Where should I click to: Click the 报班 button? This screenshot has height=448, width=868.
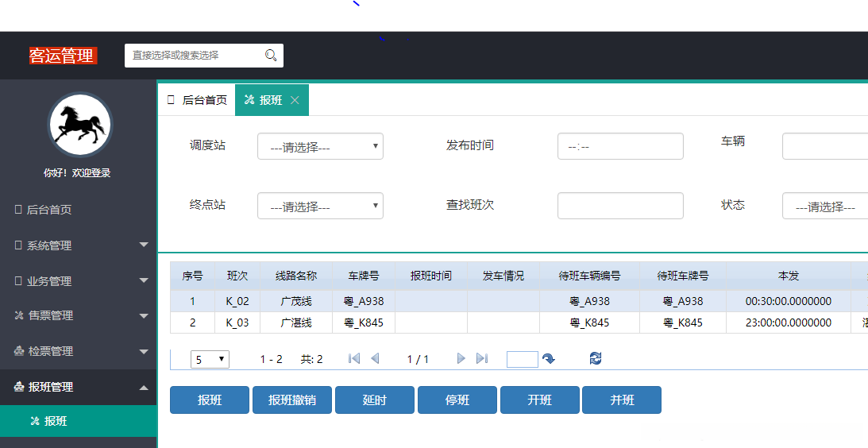click(x=210, y=400)
